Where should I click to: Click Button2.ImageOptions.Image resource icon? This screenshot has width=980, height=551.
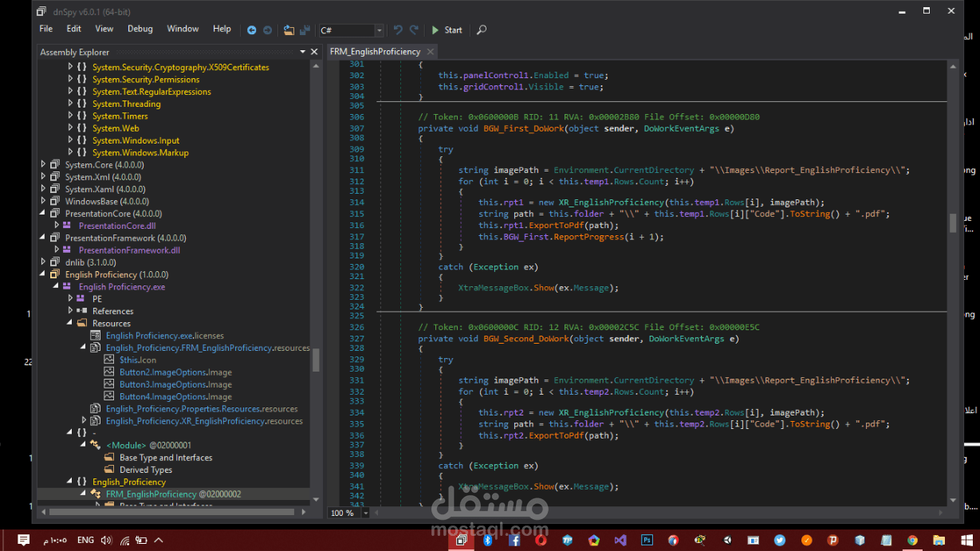pyautogui.click(x=110, y=372)
